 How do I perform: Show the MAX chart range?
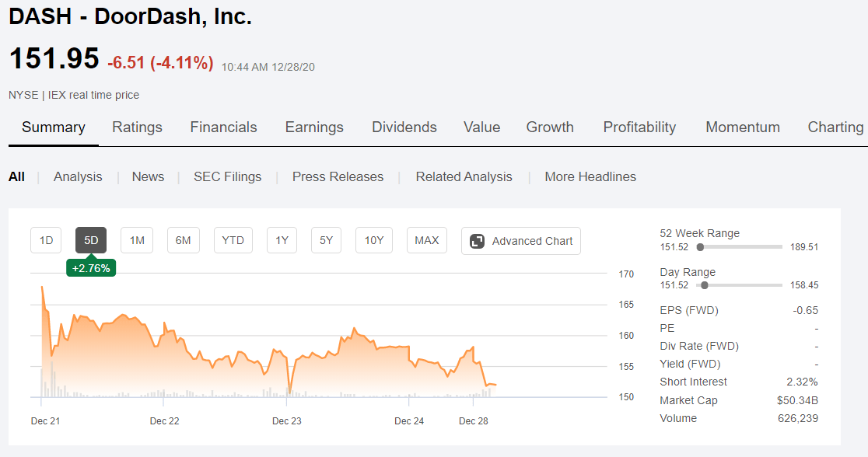[427, 240]
